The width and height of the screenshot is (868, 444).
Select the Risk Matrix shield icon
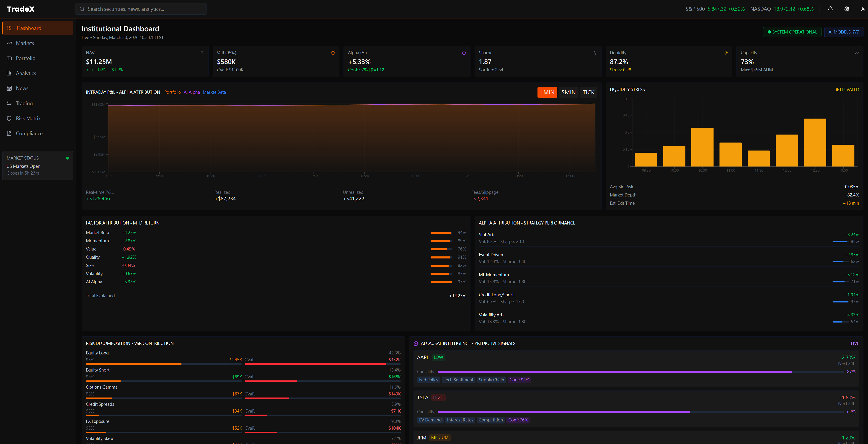pyautogui.click(x=9, y=118)
